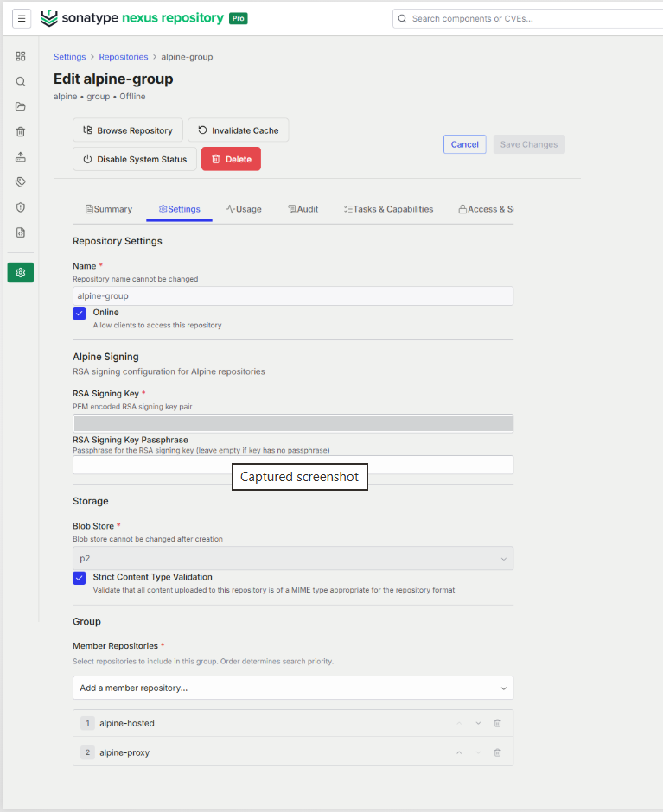Screen dimensions: 663x812
Task: Click the Save Changes button
Action: tap(529, 144)
